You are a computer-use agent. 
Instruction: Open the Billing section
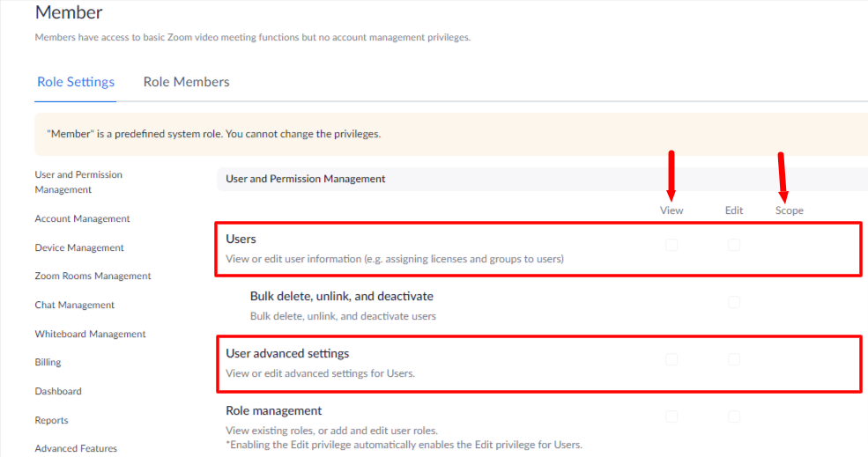point(48,363)
